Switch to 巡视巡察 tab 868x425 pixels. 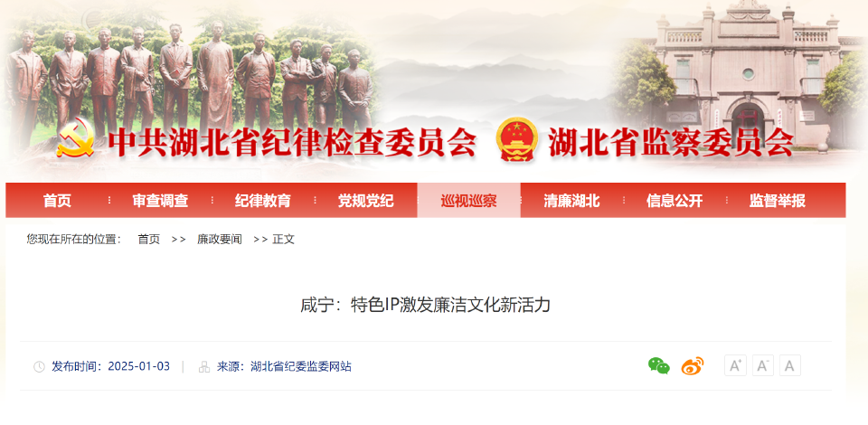[x=469, y=201]
